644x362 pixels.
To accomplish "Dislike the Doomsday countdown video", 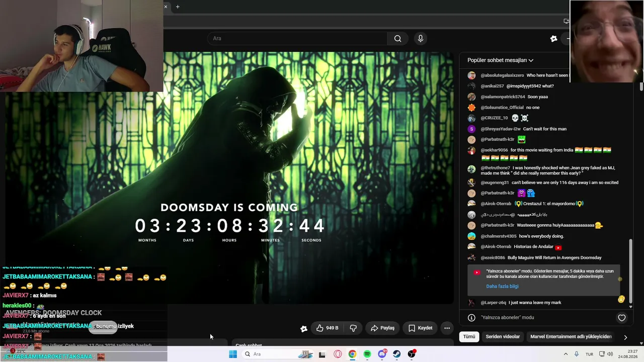I will coord(353,328).
